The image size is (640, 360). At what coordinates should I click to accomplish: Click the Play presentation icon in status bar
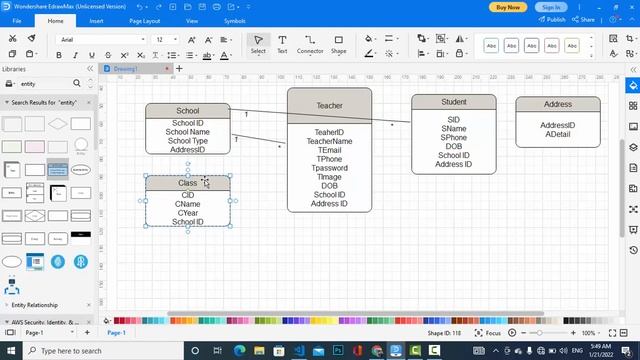pos(512,333)
